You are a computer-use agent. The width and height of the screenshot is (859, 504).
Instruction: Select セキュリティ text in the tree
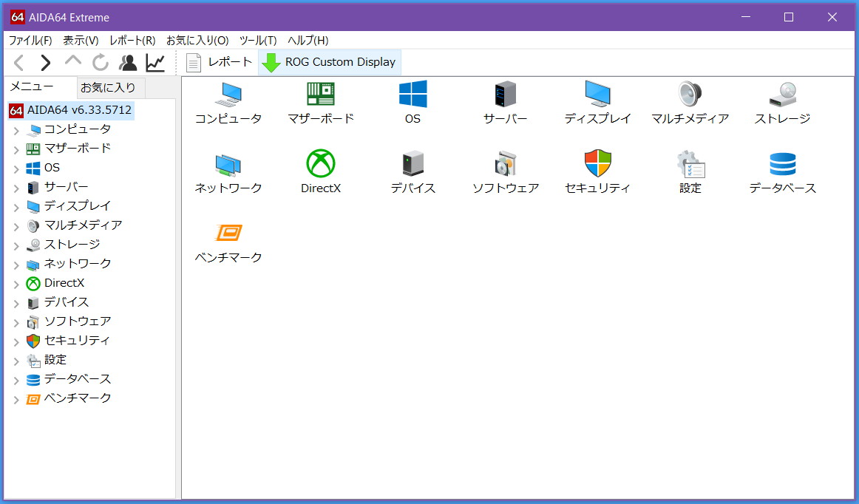click(x=77, y=341)
